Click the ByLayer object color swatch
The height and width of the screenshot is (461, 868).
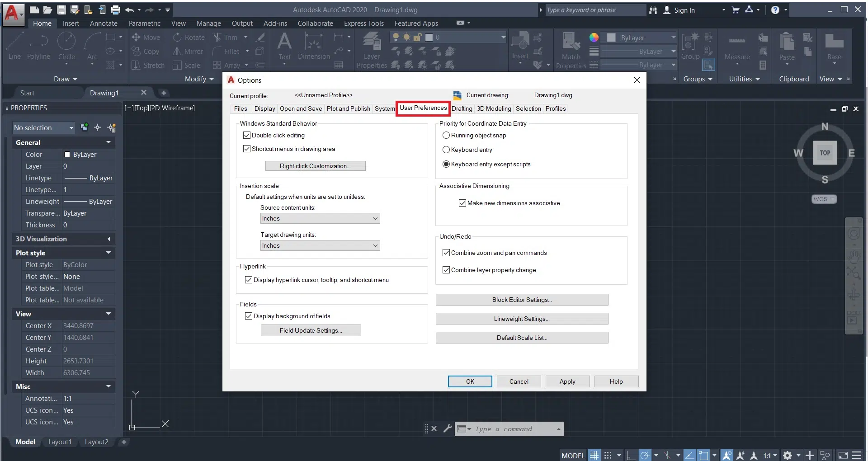pos(611,38)
